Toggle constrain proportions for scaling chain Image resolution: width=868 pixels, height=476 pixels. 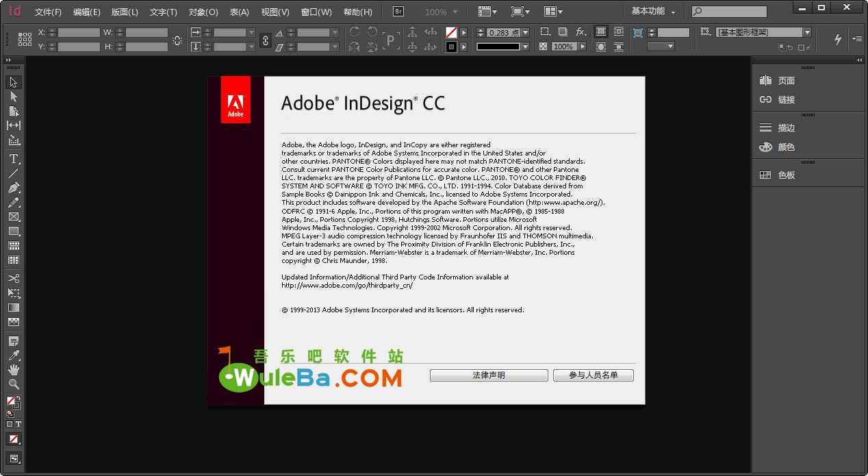click(266, 40)
